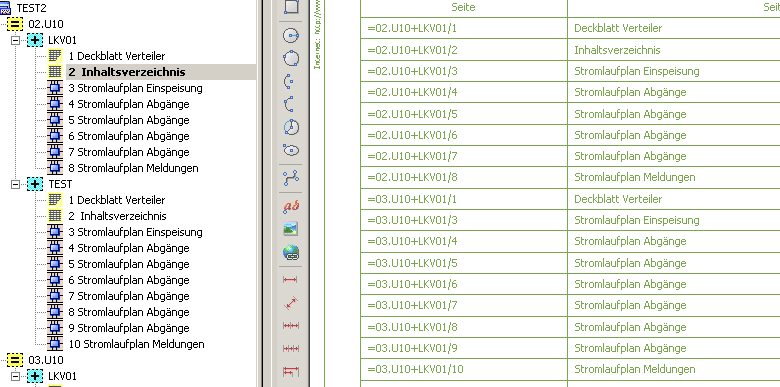
Task: Select the spline curve tool
Action: coord(291,178)
